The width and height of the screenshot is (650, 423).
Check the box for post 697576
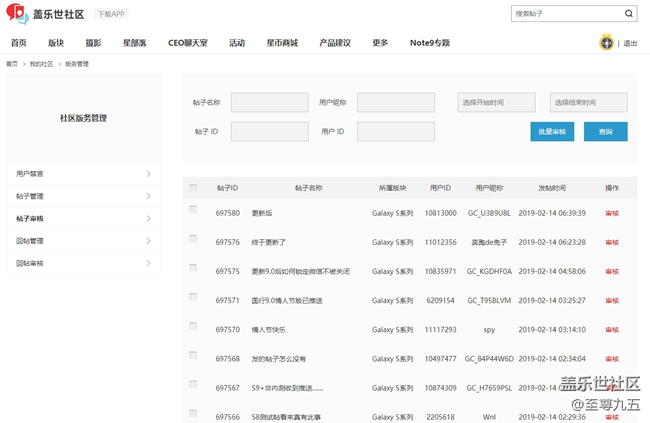tap(193, 238)
